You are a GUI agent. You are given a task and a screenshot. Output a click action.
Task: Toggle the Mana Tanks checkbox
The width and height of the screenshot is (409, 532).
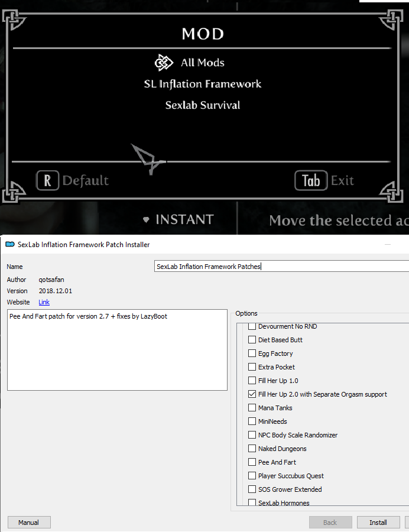tap(252, 407)
